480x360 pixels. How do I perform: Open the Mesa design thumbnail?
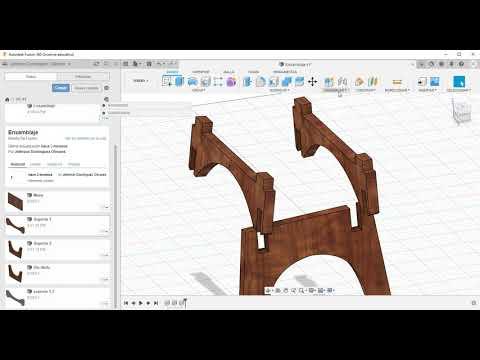click(15, 201)
